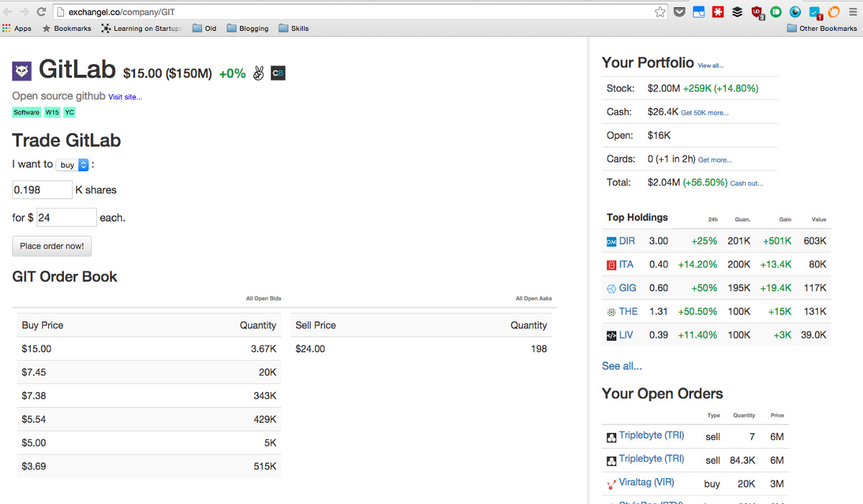Click the Software tag
Viewport: 863px width, 504px height.
27,112
